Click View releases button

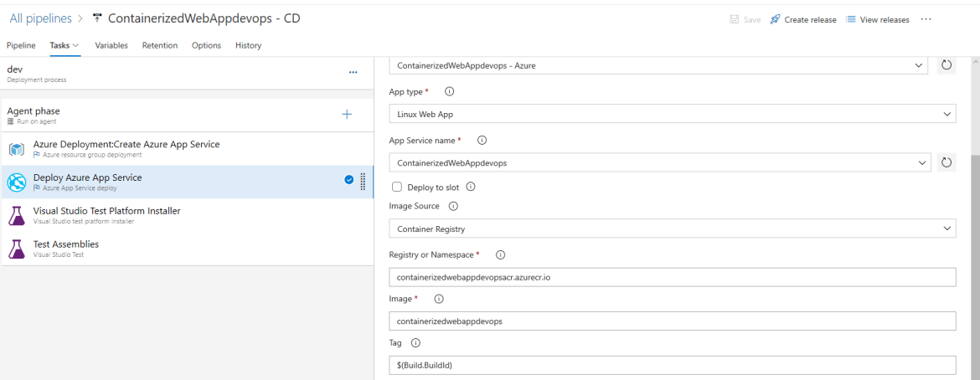(878, 20)
